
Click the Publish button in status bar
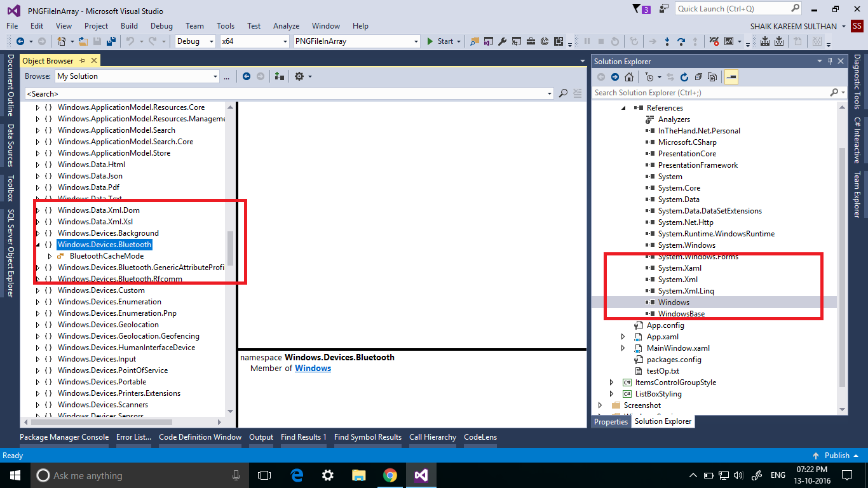coord(836,456)
